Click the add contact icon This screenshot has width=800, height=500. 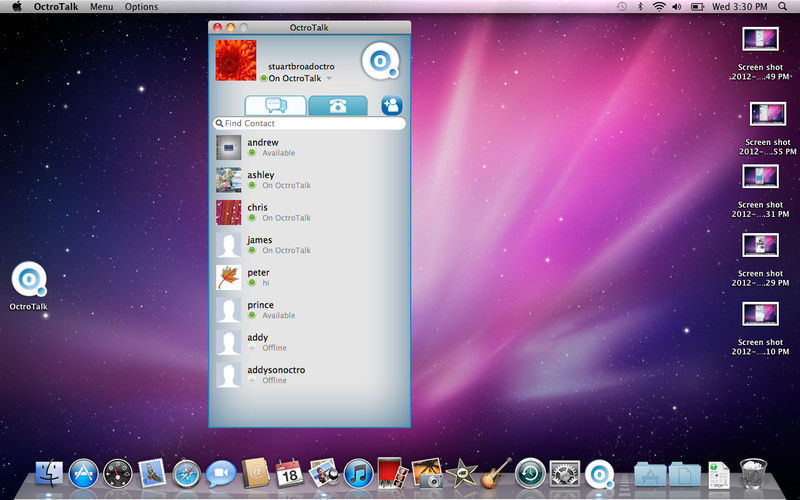(x=392, y=106)
